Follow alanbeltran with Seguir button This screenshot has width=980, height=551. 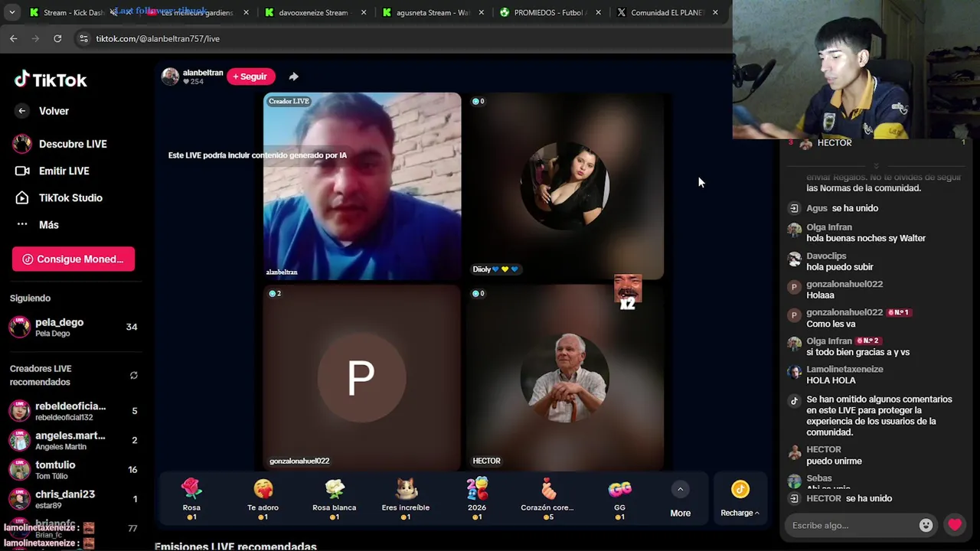(250, 77)
